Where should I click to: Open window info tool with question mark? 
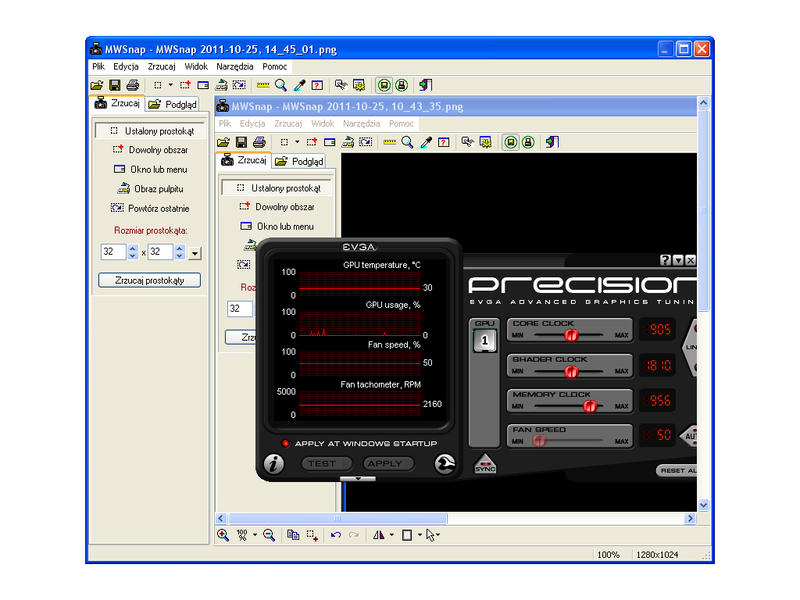pyautogui.click(x=317, y=85)
